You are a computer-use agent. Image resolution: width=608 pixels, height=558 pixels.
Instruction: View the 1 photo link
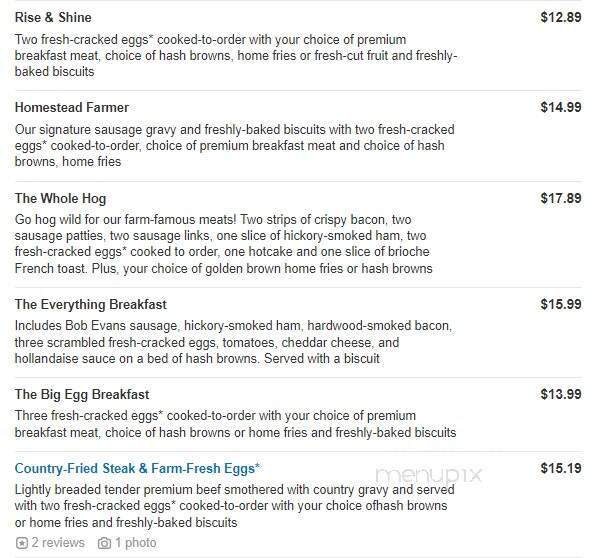pos(135,543)
